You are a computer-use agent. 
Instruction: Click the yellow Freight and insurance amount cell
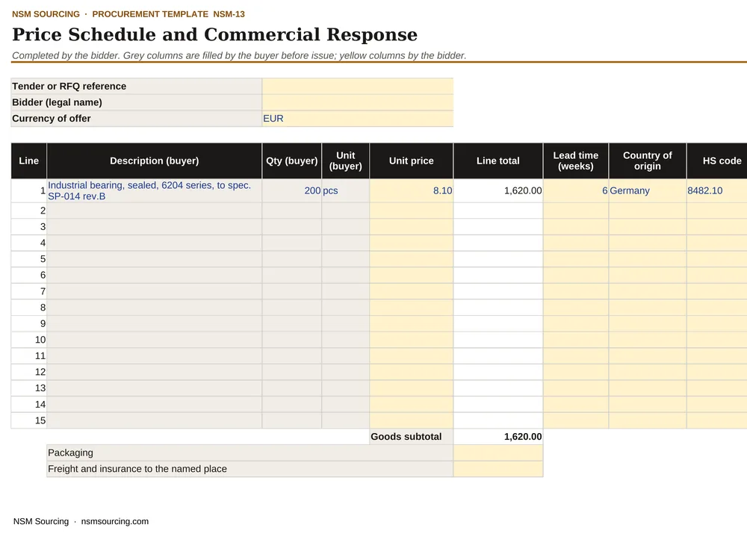(x=498, y=469)
